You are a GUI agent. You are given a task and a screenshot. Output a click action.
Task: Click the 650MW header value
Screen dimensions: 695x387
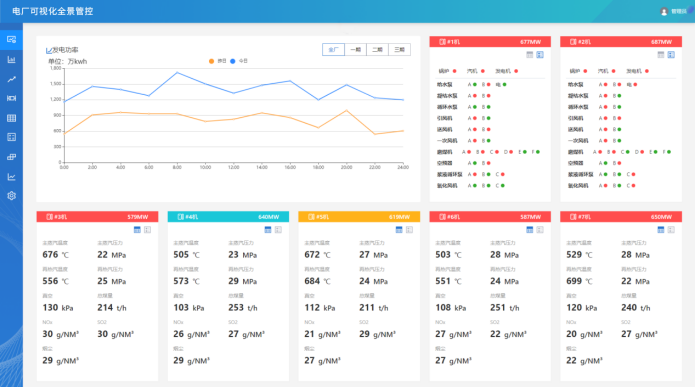click(661, 217)
